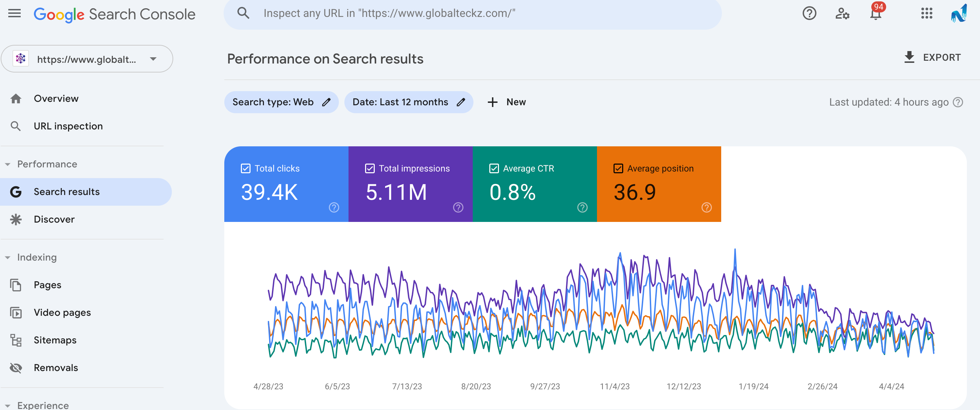This screenshot has height=410, width=980.
Task: Click the property favicon icon
Action: pyautogui.click(x=21, y=59)
